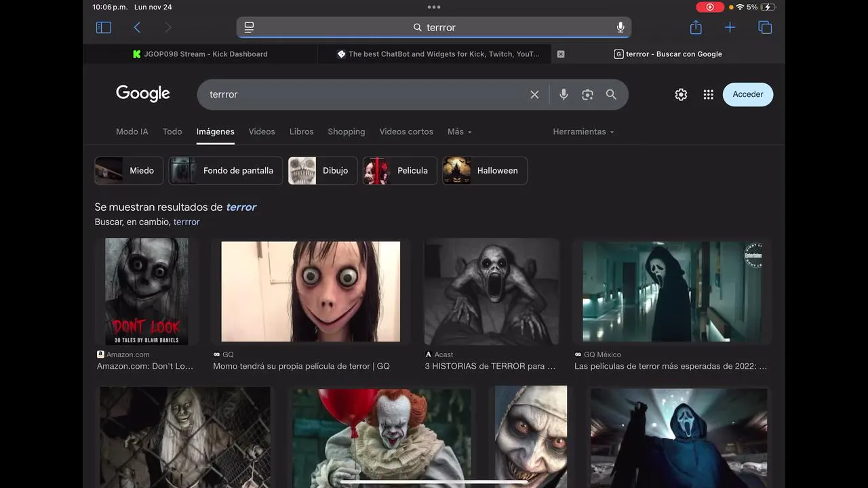The height and width of the screenshot is (488, 868).
Task: Open the Safari sidebar panel
Action: coord(103,28)
